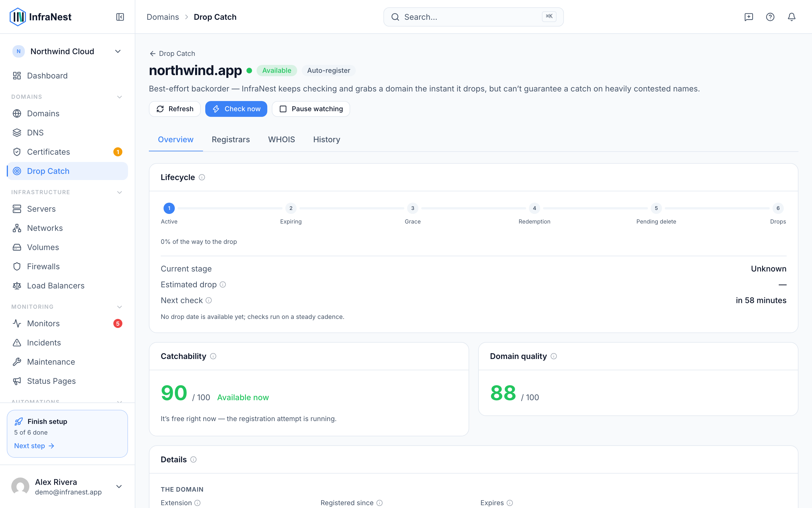This screenshot has width=812, height=508.
Task: Click the 'Unknown' current stage value
Action: [769, 269]
